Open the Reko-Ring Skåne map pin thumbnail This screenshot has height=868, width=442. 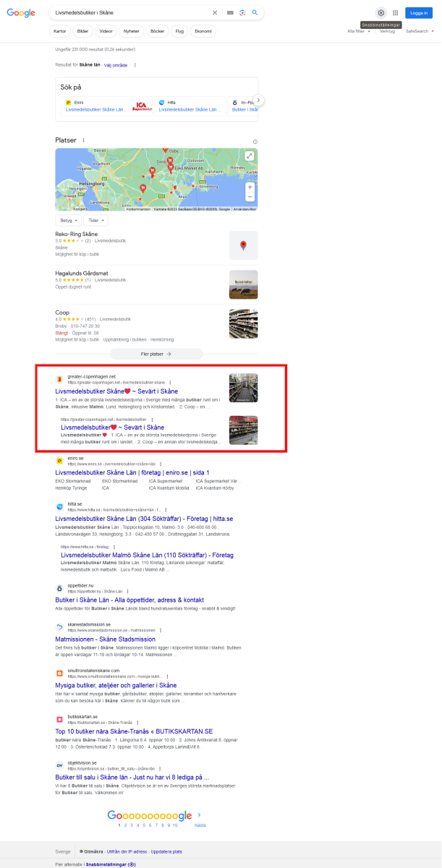[x=243, y=245]
